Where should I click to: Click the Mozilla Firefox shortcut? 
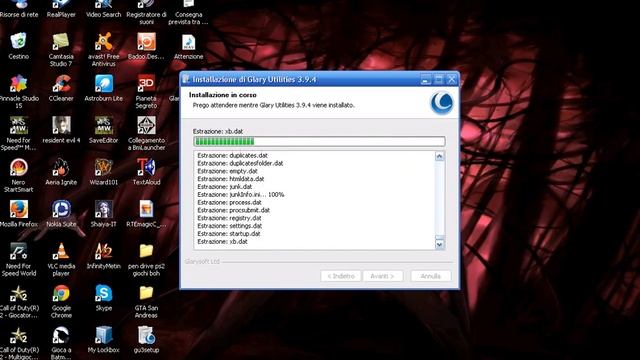(x=18, y=209)
